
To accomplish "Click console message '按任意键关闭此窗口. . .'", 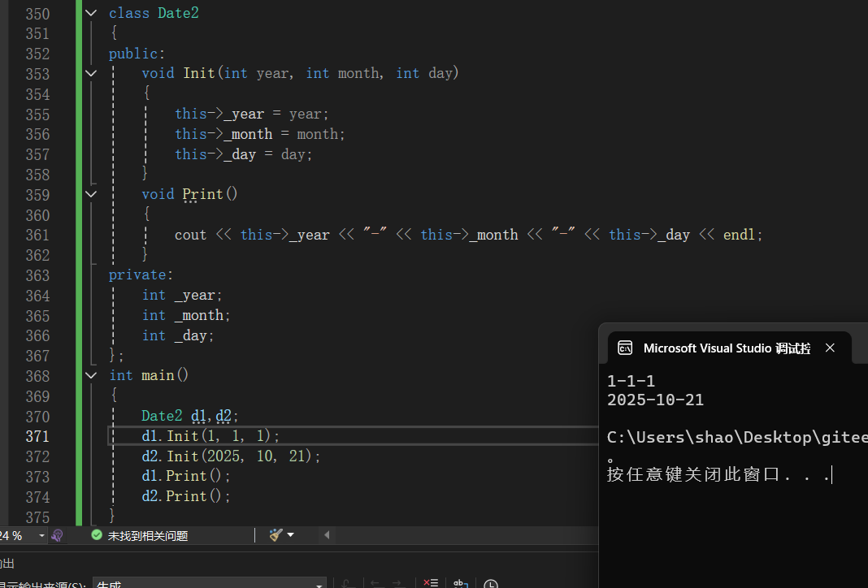I will (x=718, y=474).
